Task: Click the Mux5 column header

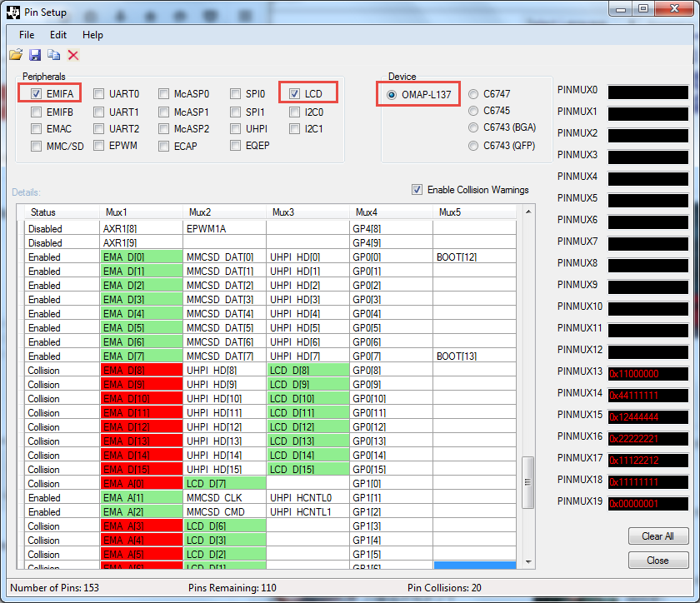Action: [474, 212]
